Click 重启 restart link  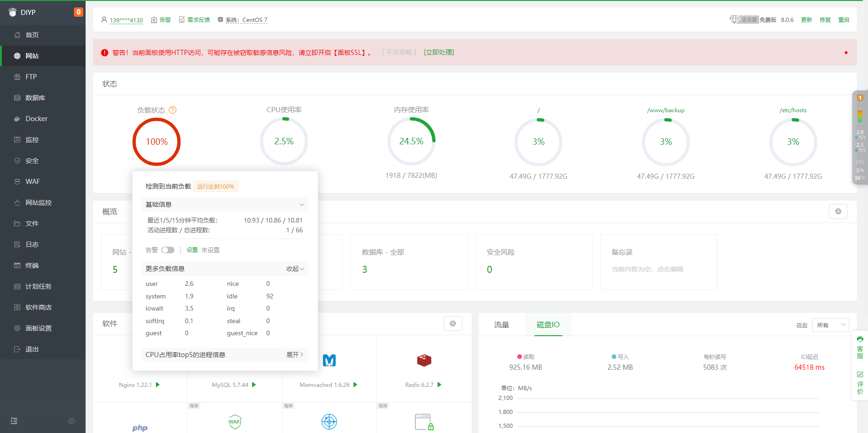click(844, 20)
